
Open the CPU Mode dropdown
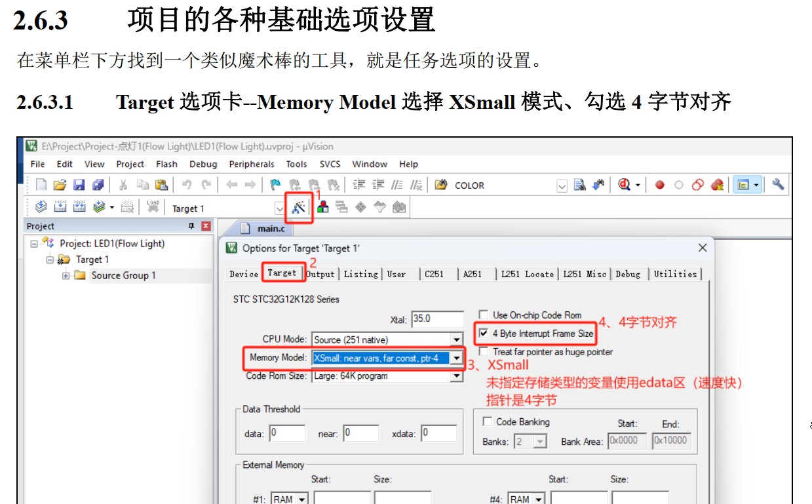(457, 339)
